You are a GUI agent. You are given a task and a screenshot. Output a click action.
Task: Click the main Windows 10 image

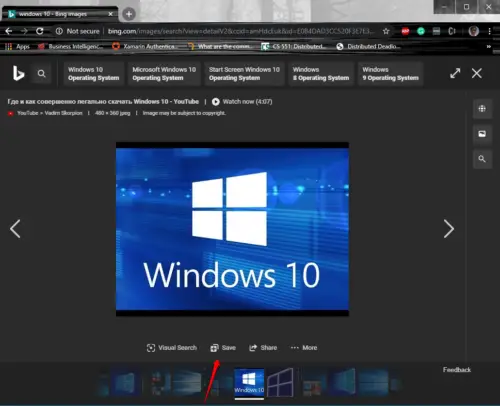pos(232,229)
